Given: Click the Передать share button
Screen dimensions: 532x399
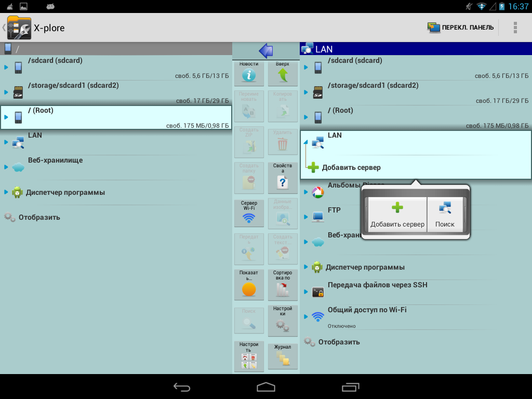Looking at the screenshot, I should pos(249,249).
